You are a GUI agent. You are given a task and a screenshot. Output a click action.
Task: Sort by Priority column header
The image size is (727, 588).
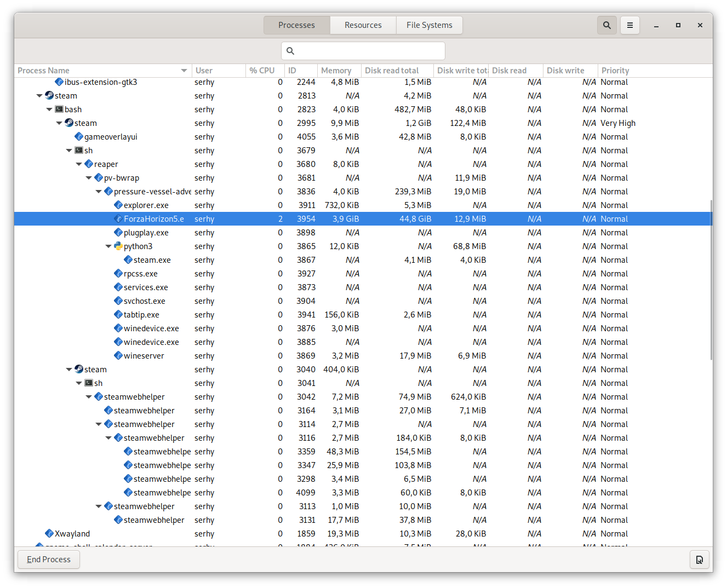[655, 71]
